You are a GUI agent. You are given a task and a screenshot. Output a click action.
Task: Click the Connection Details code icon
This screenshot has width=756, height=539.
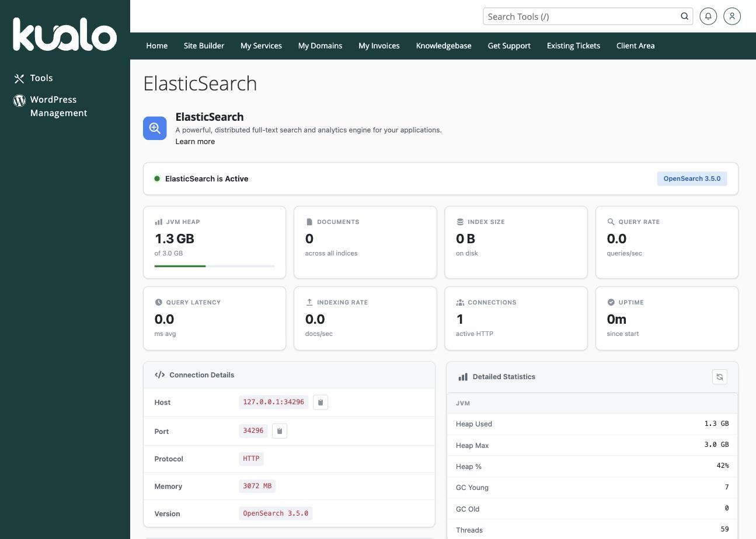(x=159, y=375)
